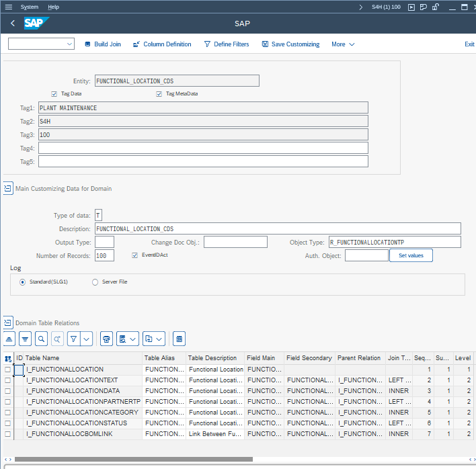Open the Help menu
476x469 pixels.
pyautogui.click(x=54, y=7)
